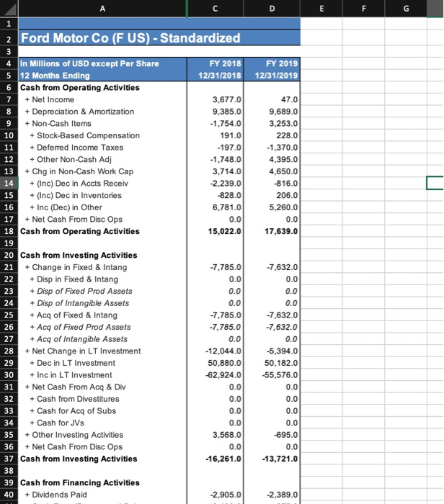Select Accts Receiv value -2,239.0
The height and width of the screenshot is (504, 444).
tap(216, 184)
